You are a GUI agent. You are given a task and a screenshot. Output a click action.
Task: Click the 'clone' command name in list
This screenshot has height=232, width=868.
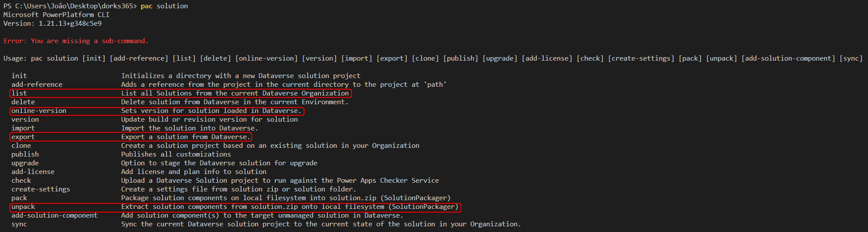coord(21,146)
